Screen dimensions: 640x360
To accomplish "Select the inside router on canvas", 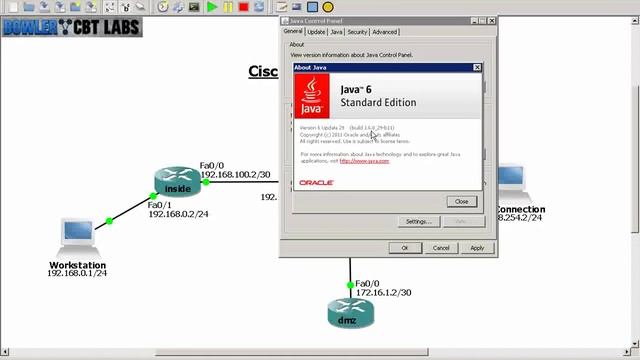I will coord(178,181).
